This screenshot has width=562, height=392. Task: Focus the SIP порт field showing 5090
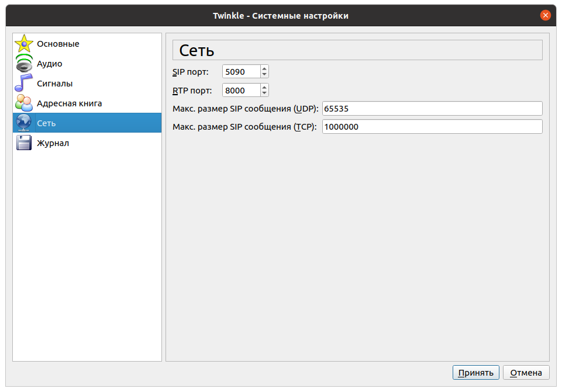pos(241,72)
